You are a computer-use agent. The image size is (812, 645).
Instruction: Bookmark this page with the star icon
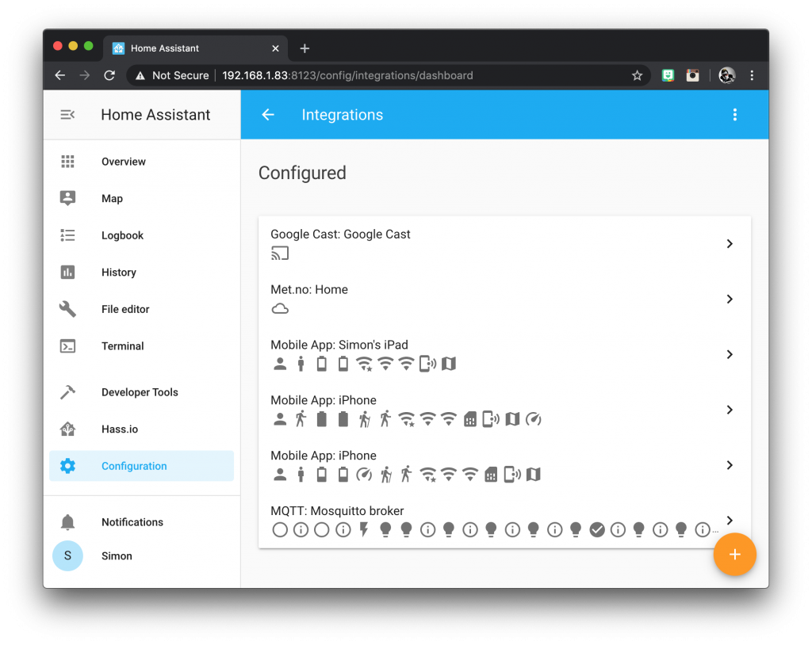click(x=637, y=75)
